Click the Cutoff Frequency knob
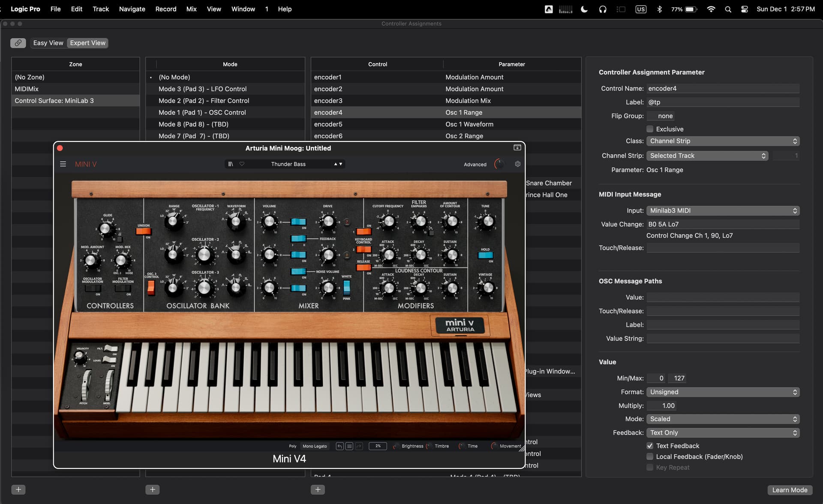The width and height of the screenshot is (823, 504). click(388, 222)
